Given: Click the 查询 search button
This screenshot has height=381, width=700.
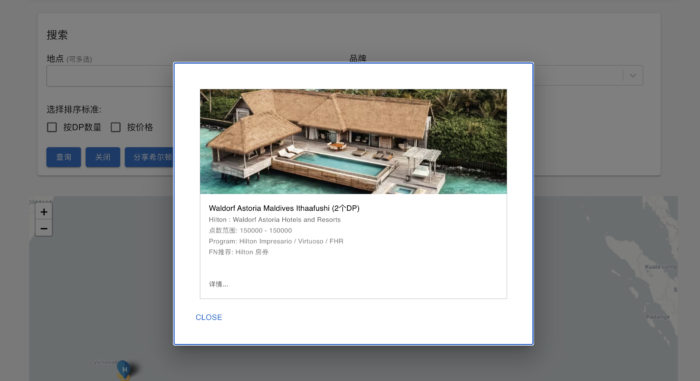Looking at the screenshot, I should click(64, 157).
